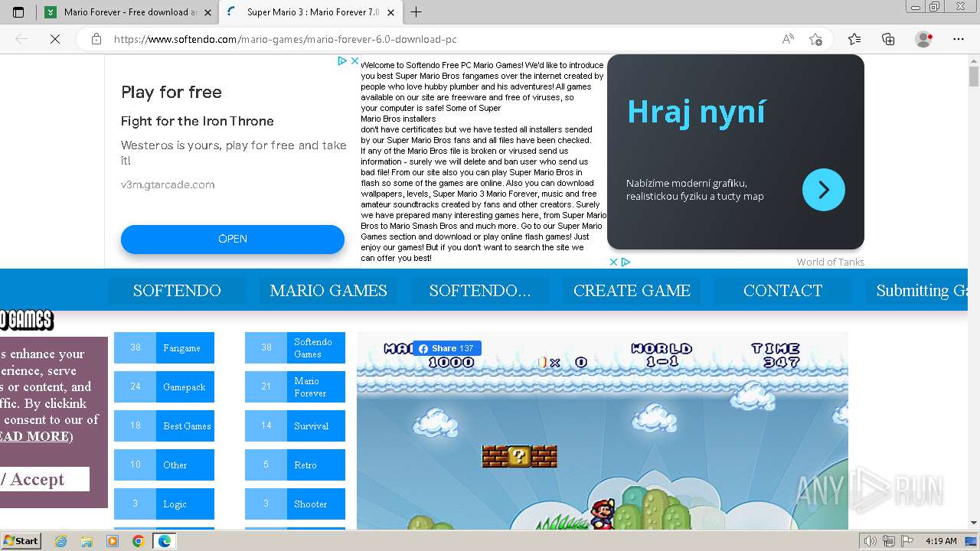Select the Microsoft Edge taskbar icon
This screenshot has height=551, width=980.
pos(164,541)
